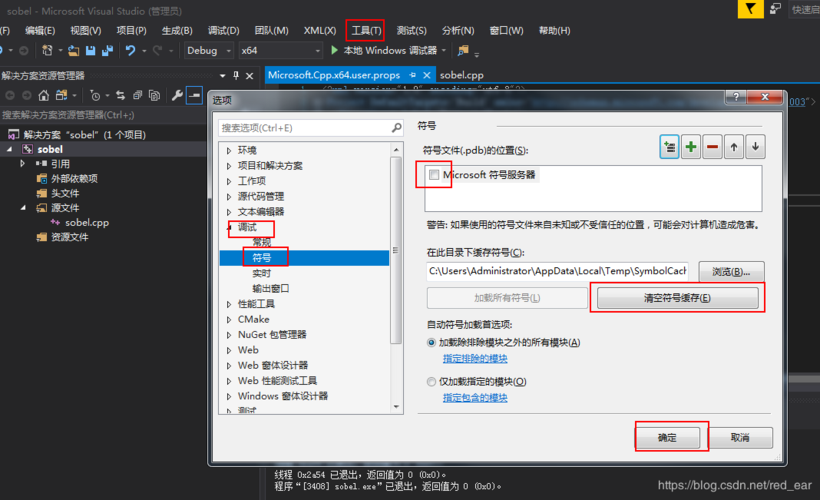This screenshot has width=820, height=500.
Task: Expand 文本编辑器 options node
Action: pyautogui.click(x=229, y=212)
